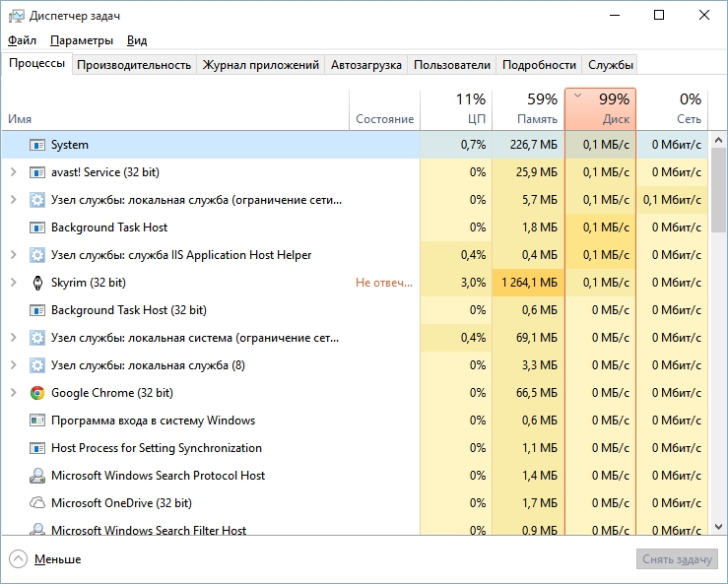Sort processes by the Диск column header
The width and height of the screenshot is (728, 584).
pyautogui.click(x=600, y=109)
